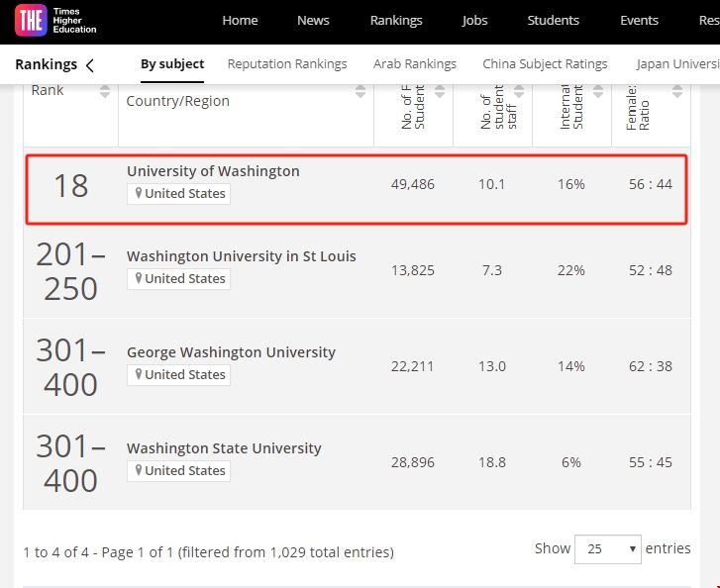Switch to the Arab Rankings tab
This screenshot has height=588, width=720.
point(415,64)
